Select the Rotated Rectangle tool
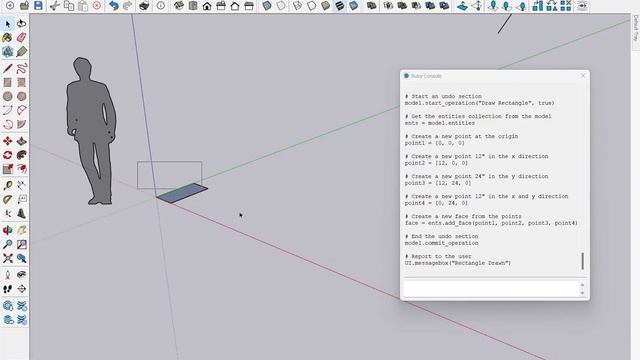Image resolution: width=640 pixels, height=360 pixels. tap(22, 82)
